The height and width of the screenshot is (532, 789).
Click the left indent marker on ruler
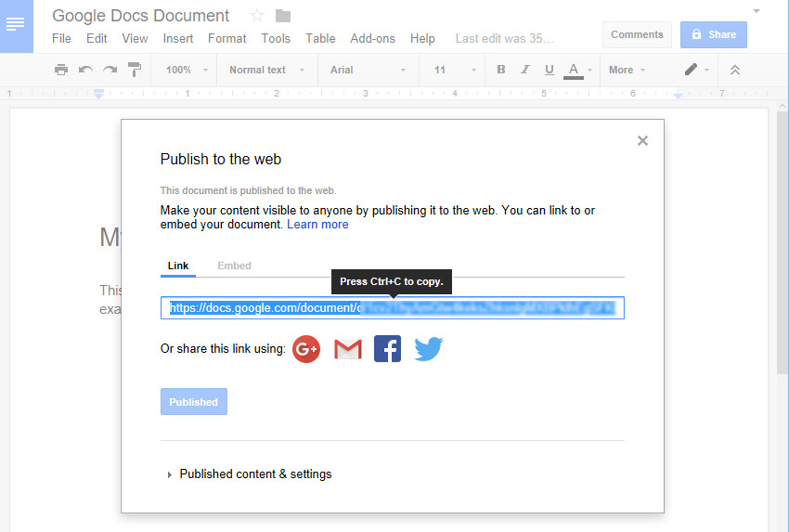(99, 94)
